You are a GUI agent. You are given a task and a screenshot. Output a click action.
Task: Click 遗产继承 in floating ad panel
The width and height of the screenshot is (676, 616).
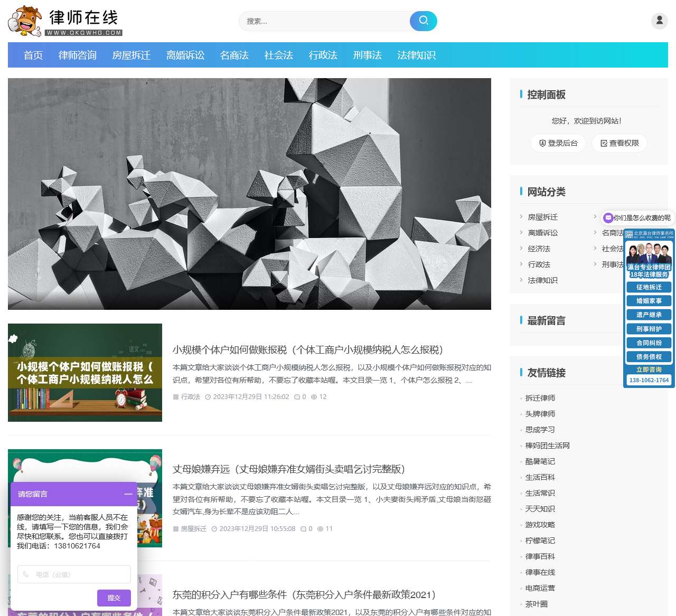[649, 315]
